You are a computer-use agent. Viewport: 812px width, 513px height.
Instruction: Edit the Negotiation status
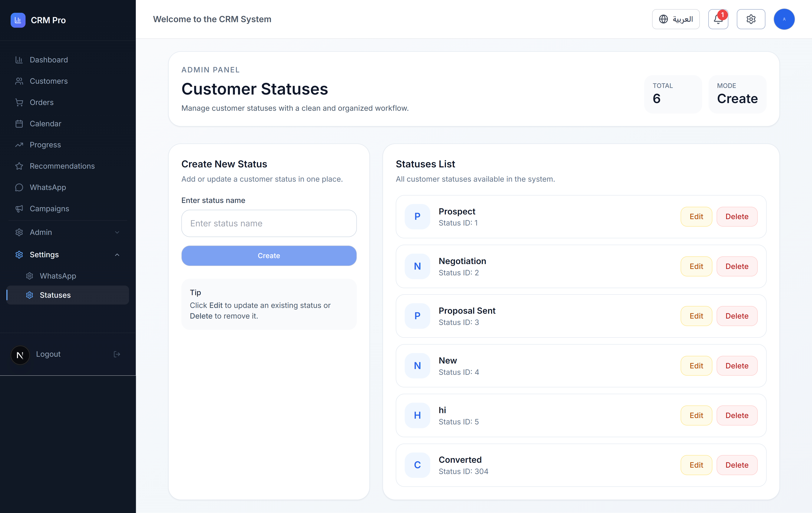click(696, 266)
